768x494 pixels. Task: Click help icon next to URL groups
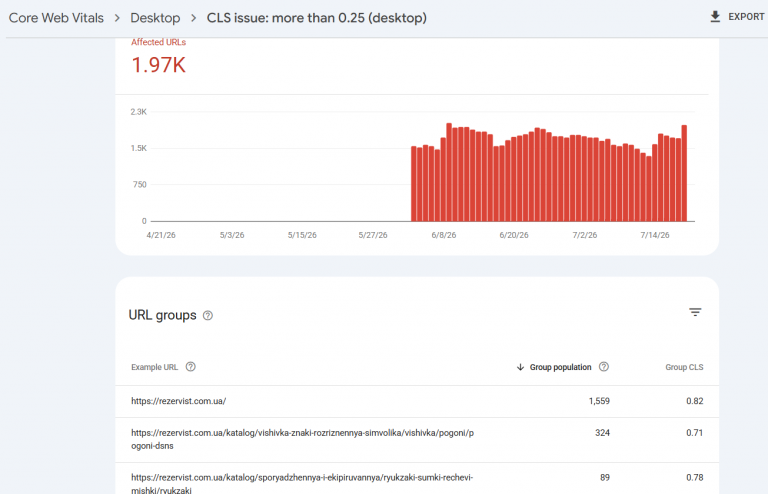pyautogui.click(x=208, y=316)
